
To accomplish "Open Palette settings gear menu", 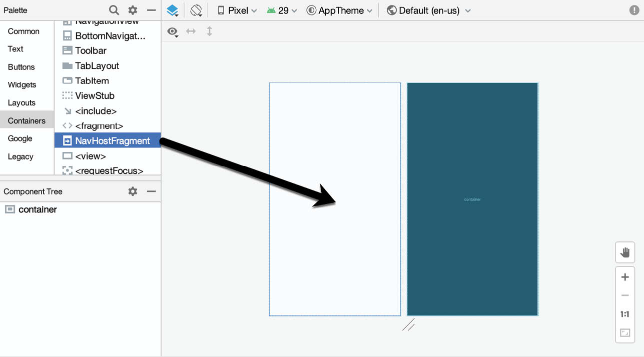I will (133, 10).
